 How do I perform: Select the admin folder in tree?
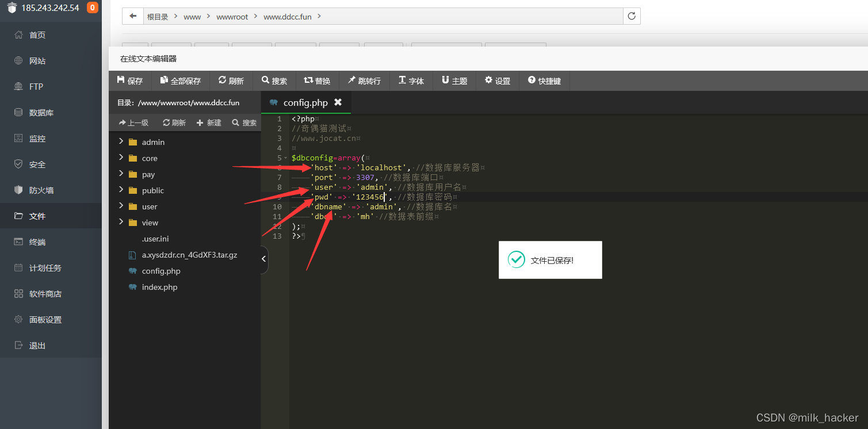pyautogui.click(x=153, y=142)
